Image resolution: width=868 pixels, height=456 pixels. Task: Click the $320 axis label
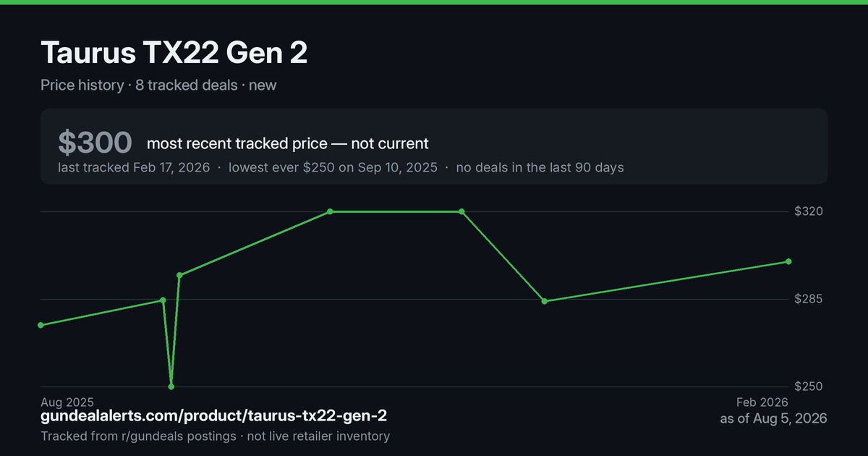pos(809,211)
